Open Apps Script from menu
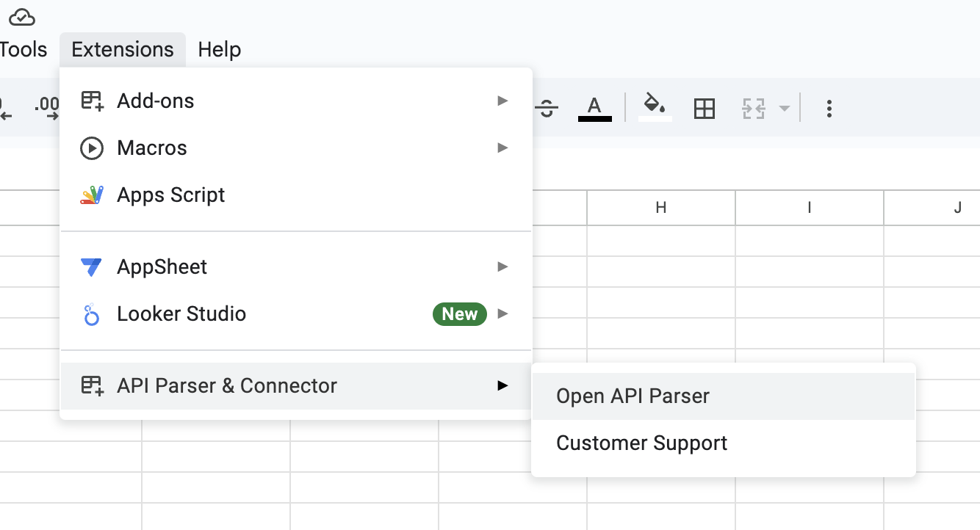 pos(295,195)
